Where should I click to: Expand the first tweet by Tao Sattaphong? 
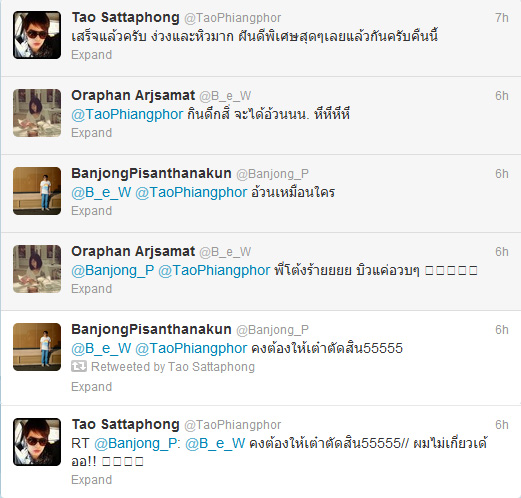pyautogui.click(x=92, y=55)
